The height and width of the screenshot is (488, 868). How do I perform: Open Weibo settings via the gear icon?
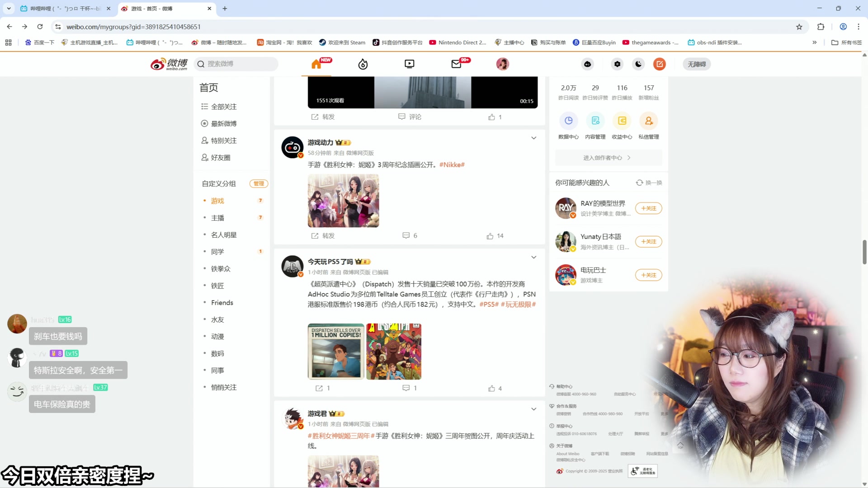617,64
